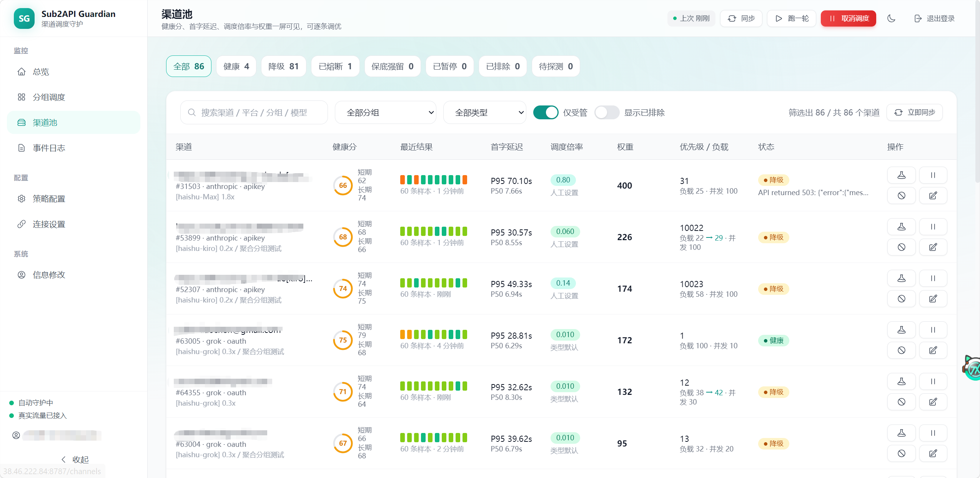
Task: Click the 0.80 调度倍率 badge
Action: pyautogui.click(x=563, y=180)
